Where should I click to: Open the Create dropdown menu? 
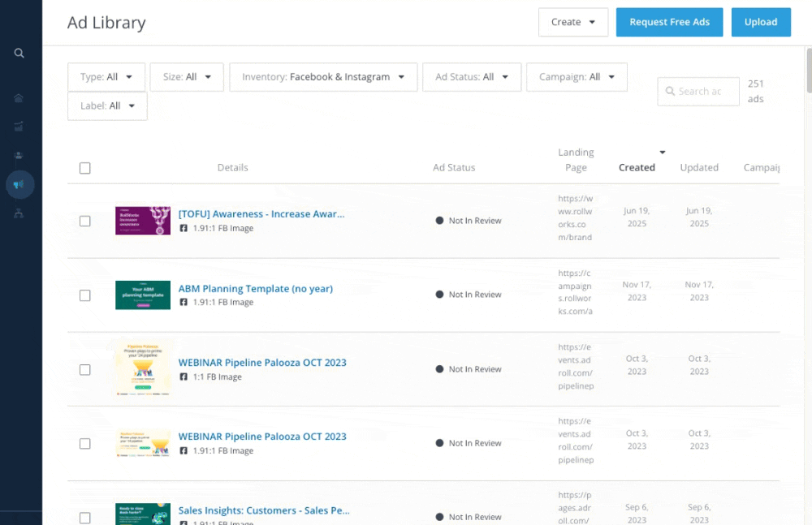pos(572,22)
